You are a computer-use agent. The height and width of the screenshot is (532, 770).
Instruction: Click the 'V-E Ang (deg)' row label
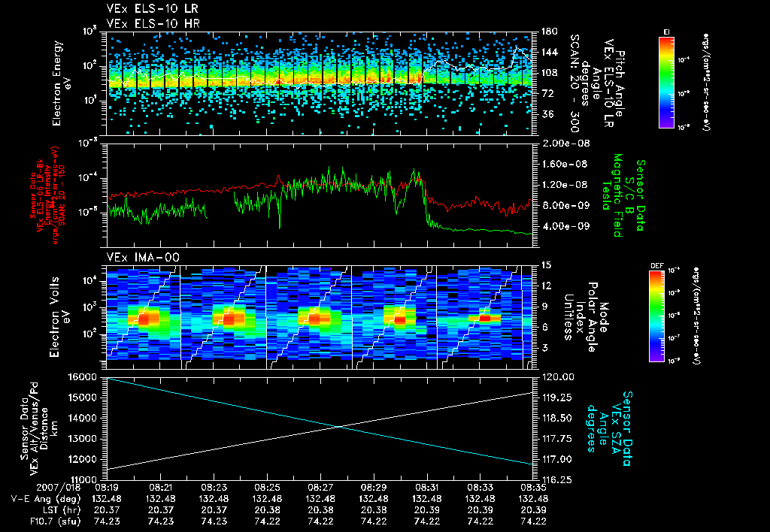pyautogui.click(x=45, y=499)
